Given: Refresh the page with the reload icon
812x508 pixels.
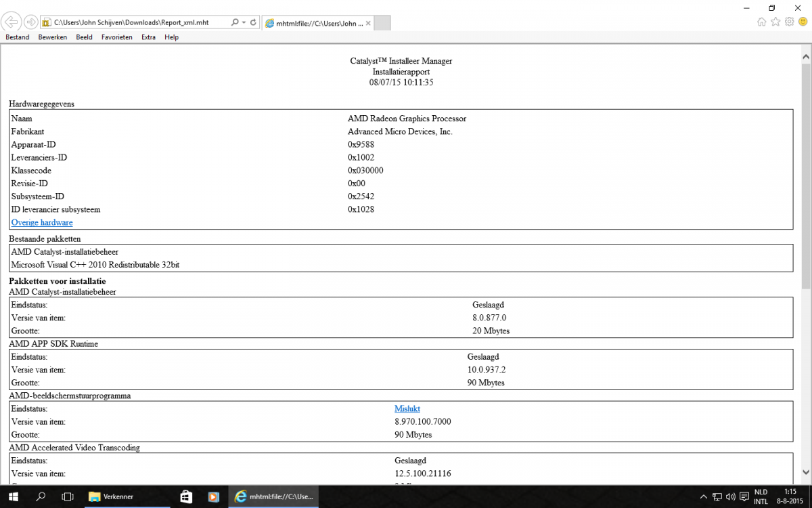Looking at the screenshot, I should [x=253, y=22].
